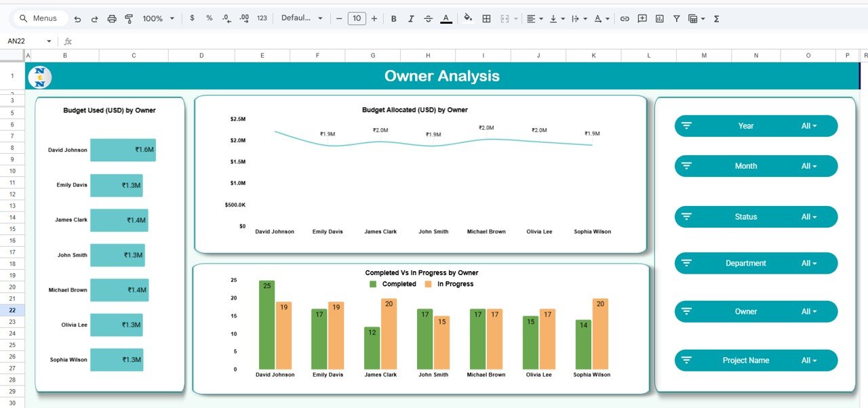Viewport: 868px width, 408px height.
Task: Click the Format as currency button
Action: (x=192, y=18)
